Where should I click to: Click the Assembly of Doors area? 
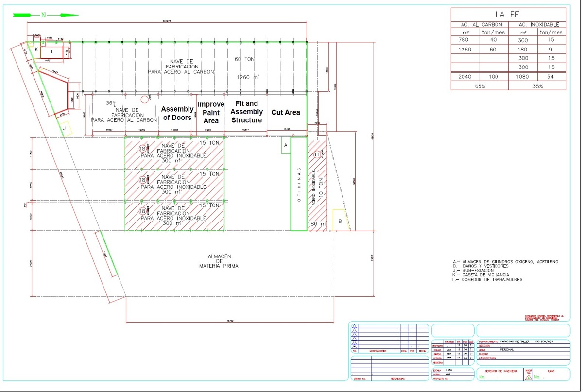tap(177, 113)
